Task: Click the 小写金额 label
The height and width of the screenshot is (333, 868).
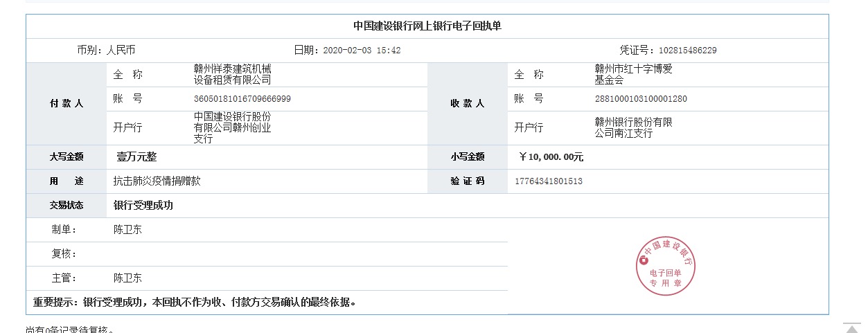Action: click(468, 157)
